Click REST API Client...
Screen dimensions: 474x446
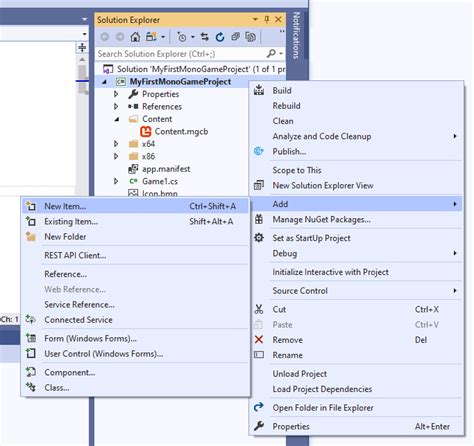136,255
